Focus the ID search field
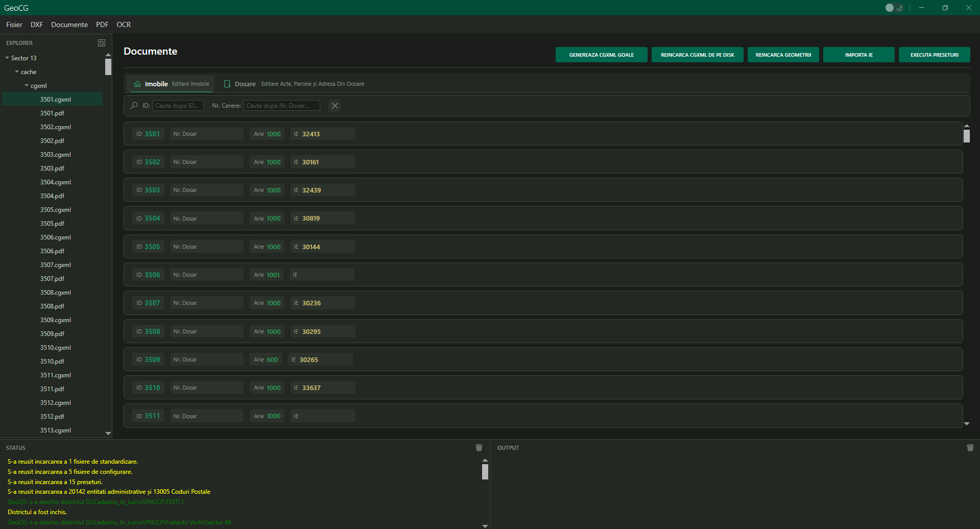Screen dimensions: 980x529 pyautogui.click(x=178, y=106)
